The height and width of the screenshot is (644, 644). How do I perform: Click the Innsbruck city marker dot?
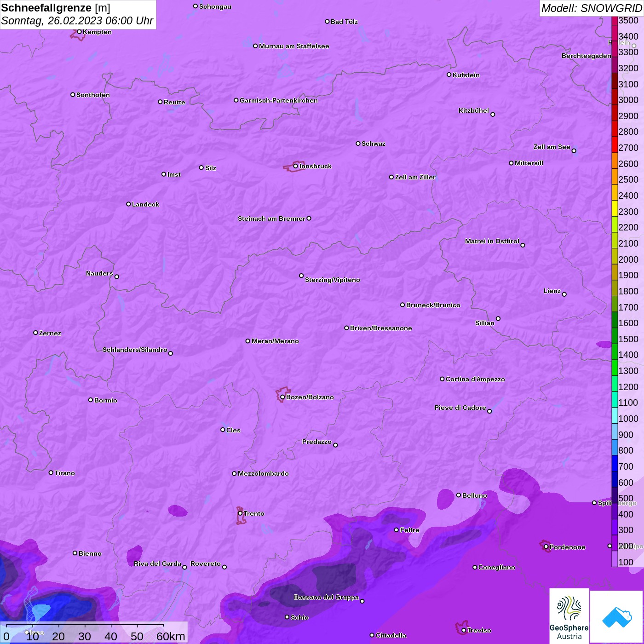(x=295, y=166)
